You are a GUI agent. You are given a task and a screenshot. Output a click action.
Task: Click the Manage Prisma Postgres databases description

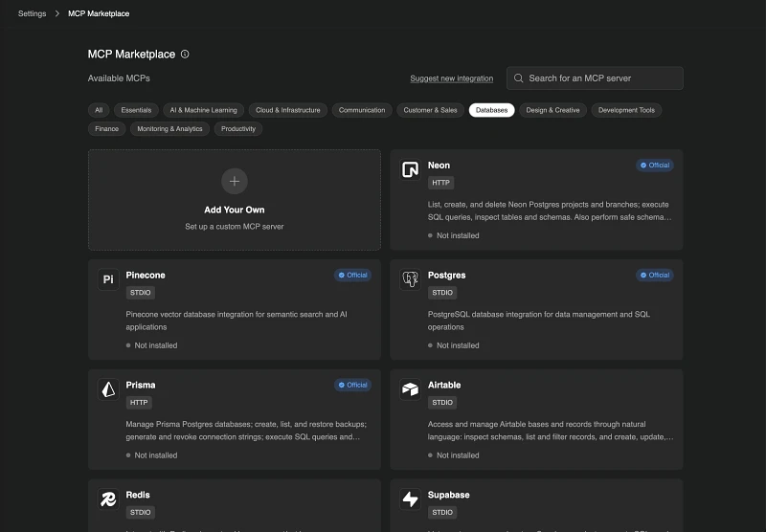pos(246,430)
